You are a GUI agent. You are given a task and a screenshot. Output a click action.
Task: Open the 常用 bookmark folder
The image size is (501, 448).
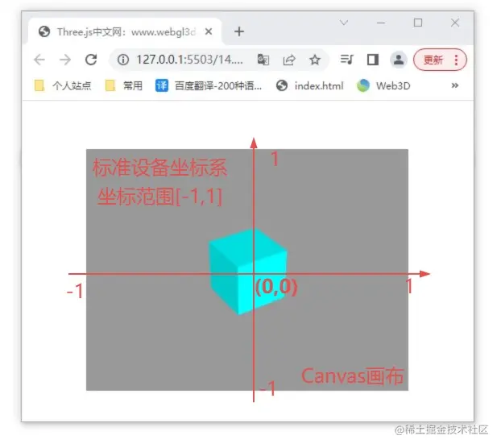[x=124, y=85]
